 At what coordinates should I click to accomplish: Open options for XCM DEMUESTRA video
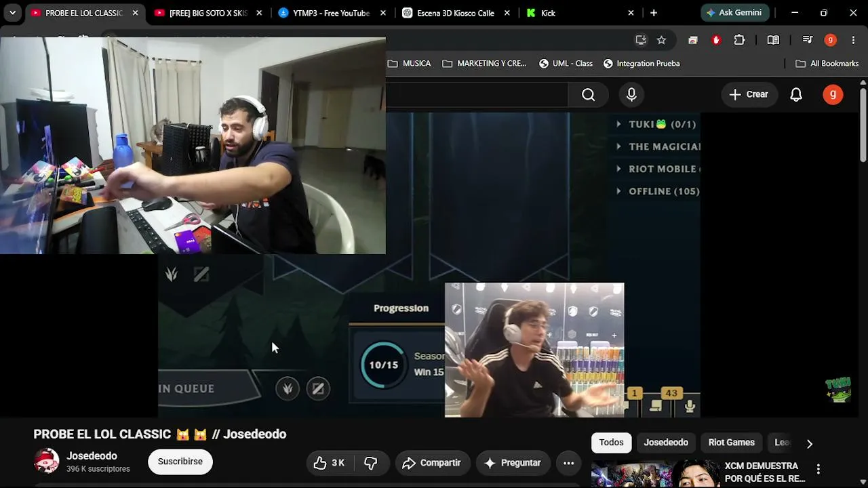pyautogui.click(x=818, y=469)
